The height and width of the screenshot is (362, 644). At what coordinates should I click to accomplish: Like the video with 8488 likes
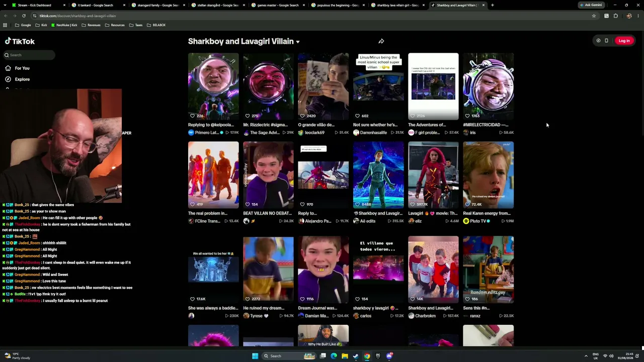(x=357, y=204)
